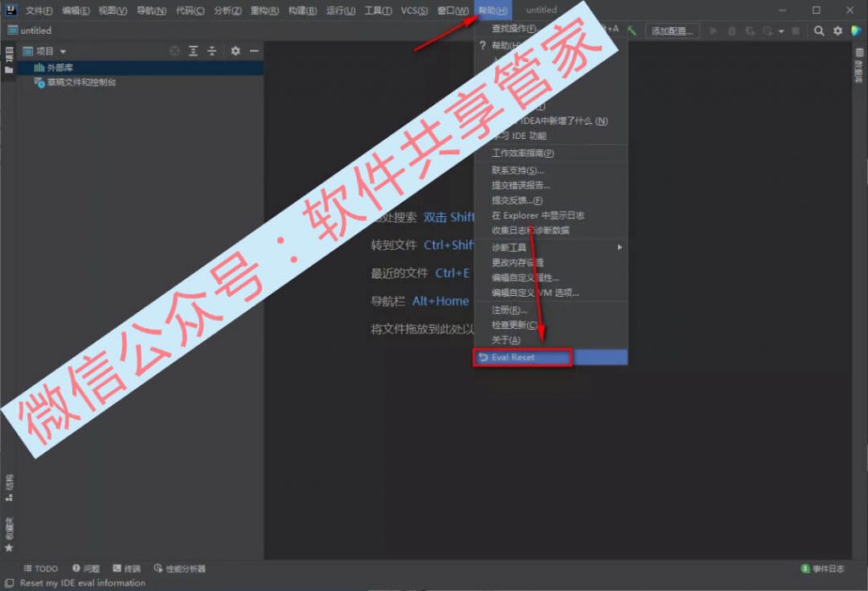
Task: Choose Submit a Bug Report (提交错误报告) item
Action: coord(550,186)
